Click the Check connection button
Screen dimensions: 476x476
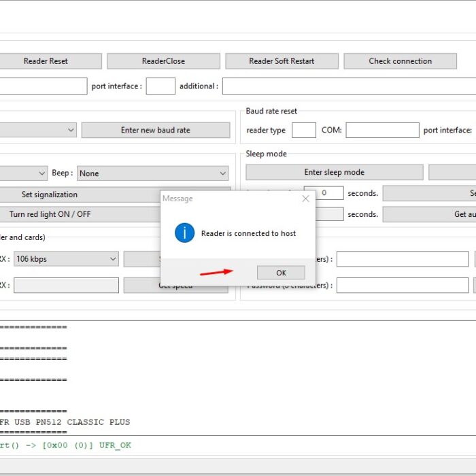400,61
